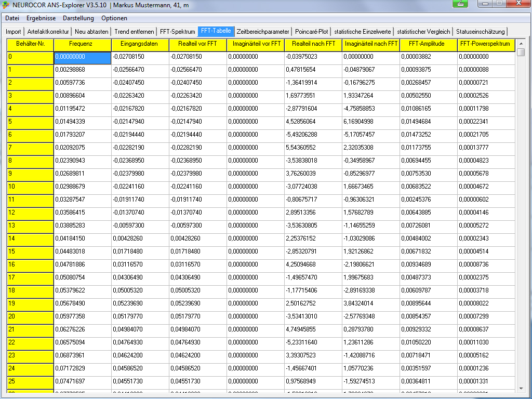Click Eingangsdaten cell 0,00428260
Screen dimensions: 532x399
click(140, 240)
